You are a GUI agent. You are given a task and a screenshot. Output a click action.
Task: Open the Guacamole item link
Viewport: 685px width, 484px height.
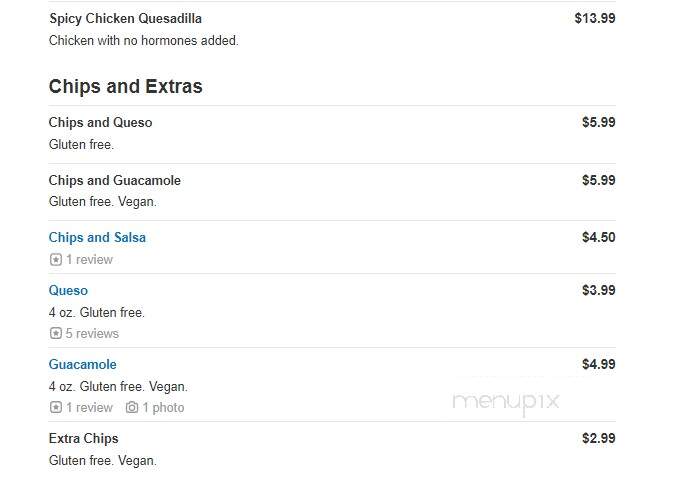point(83,364)
